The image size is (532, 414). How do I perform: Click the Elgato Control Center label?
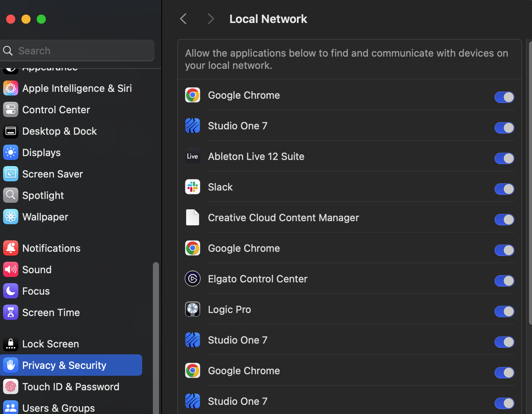[258, 279]
